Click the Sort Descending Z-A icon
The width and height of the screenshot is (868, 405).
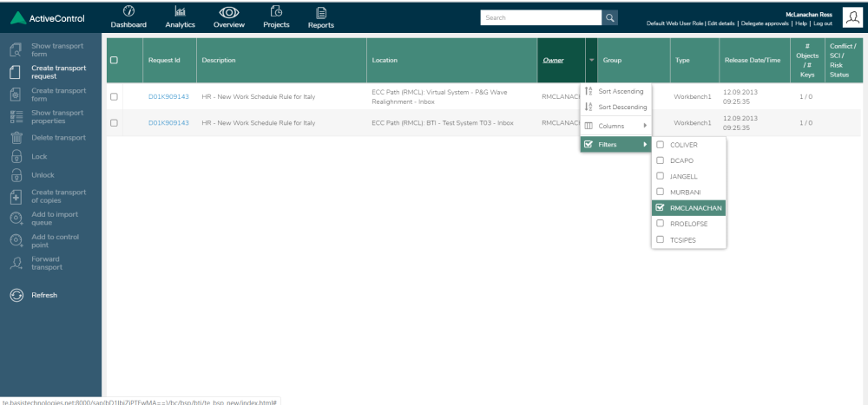[589, 108]
